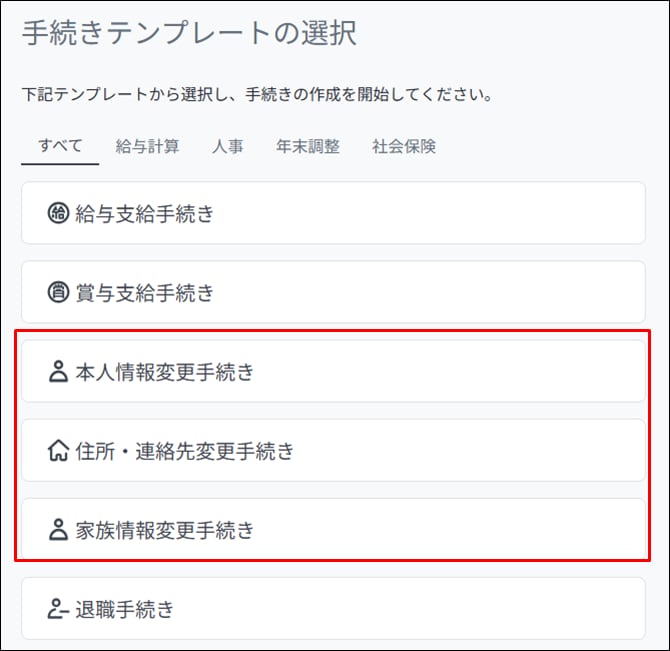Click the instruction text about テンプレート
This screenshot has width=670, height=651.
click(x=257, y=94)
